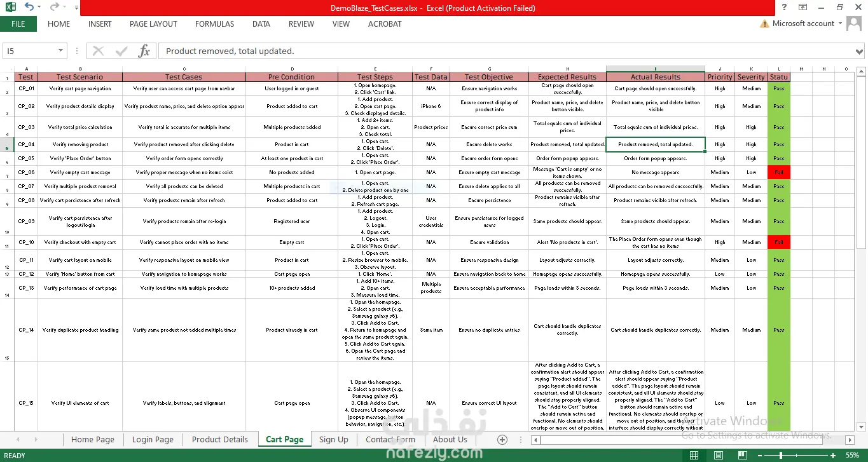The width and height of the screenshot is (868, 462).
Task: Switch to the VIEW ribbon tab
Action: 341,24
